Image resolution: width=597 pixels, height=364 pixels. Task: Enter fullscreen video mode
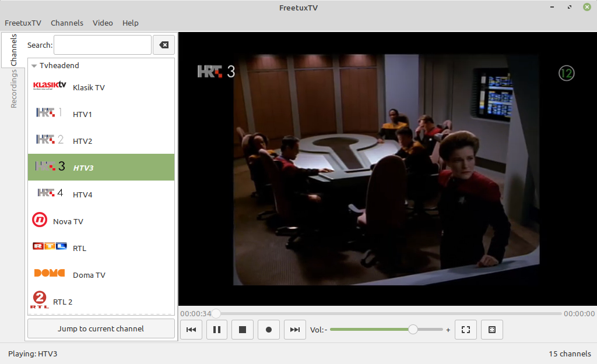465,330
